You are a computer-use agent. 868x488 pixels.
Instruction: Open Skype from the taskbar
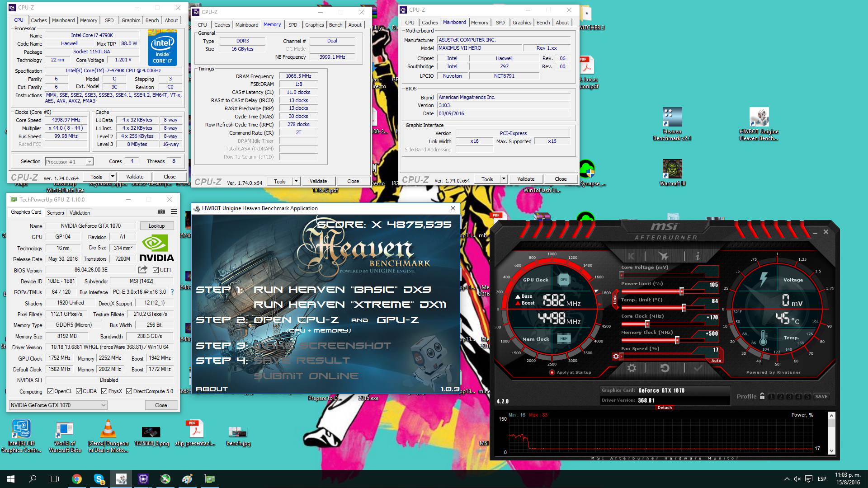[x=99, y=479]
